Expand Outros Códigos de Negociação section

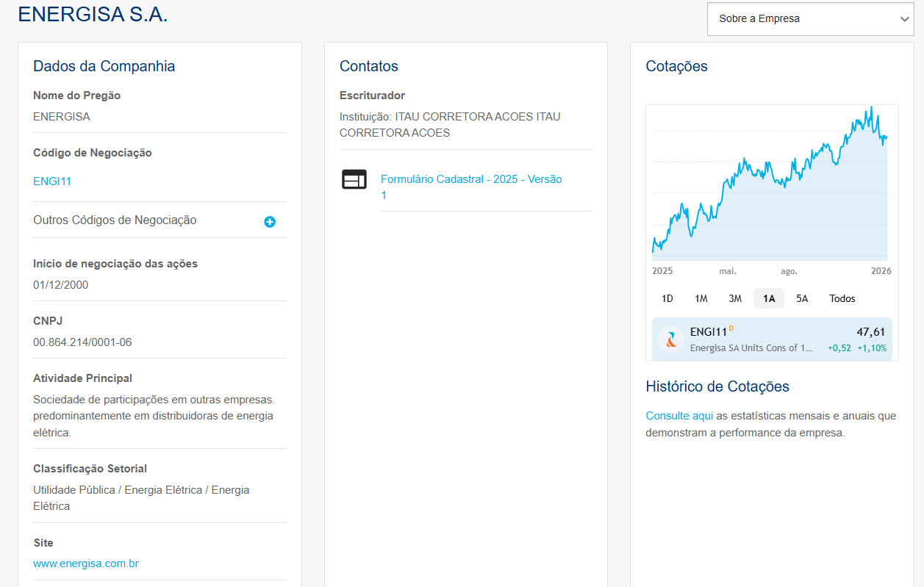[x=115, y=220]
